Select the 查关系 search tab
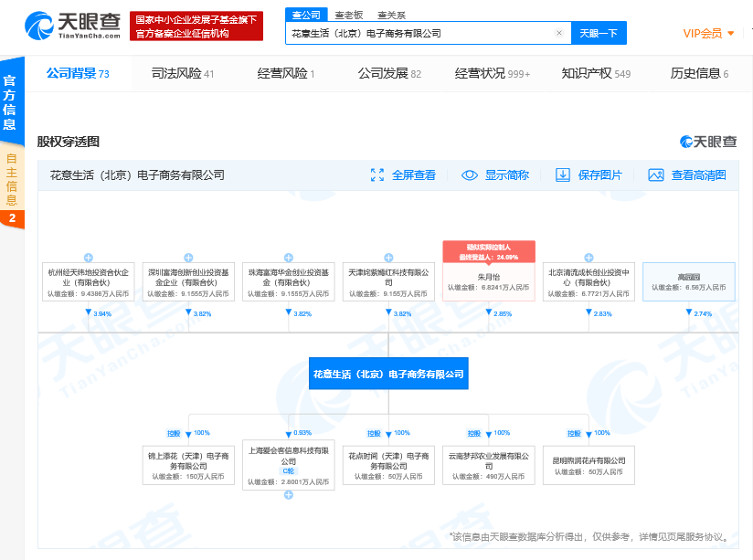The image size is (753, 560). click(391, 15)
